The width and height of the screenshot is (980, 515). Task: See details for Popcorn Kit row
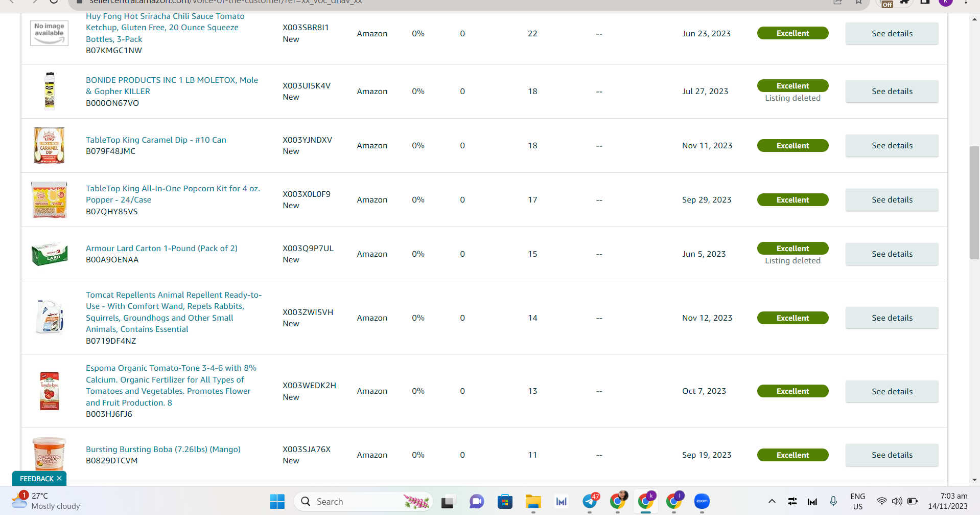[x=892, y=199]
